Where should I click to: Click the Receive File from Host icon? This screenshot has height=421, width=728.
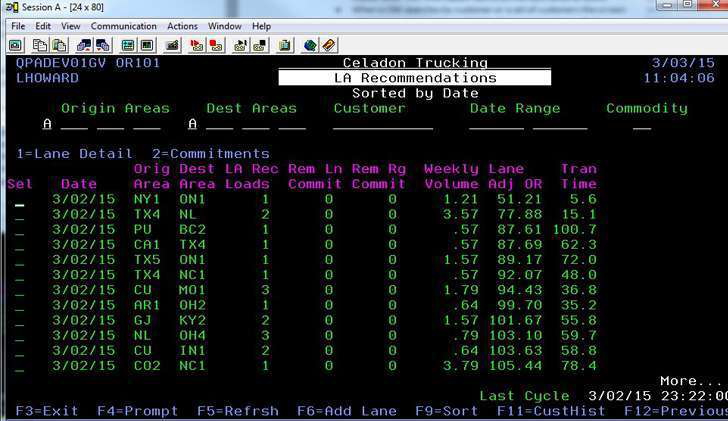click(x=103, y=45)
